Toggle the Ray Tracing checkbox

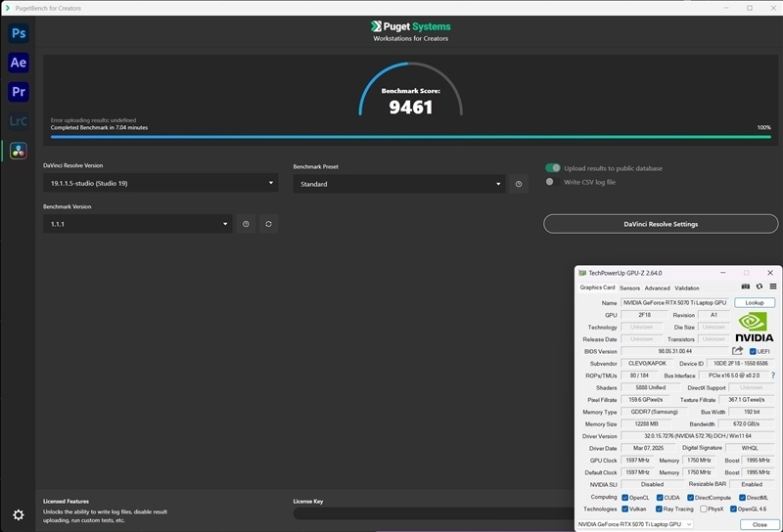659,510
